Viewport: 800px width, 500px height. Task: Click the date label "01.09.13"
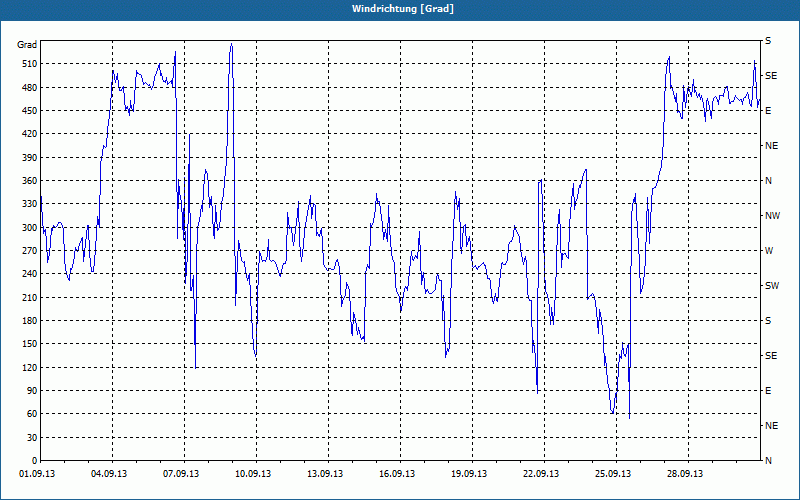point(37,473)
